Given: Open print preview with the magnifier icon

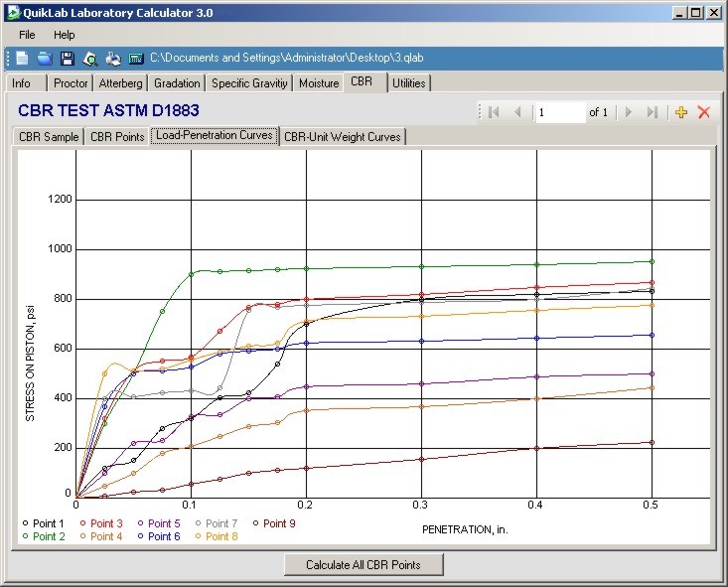Looking at the screenshot, I should coord(90,60).
